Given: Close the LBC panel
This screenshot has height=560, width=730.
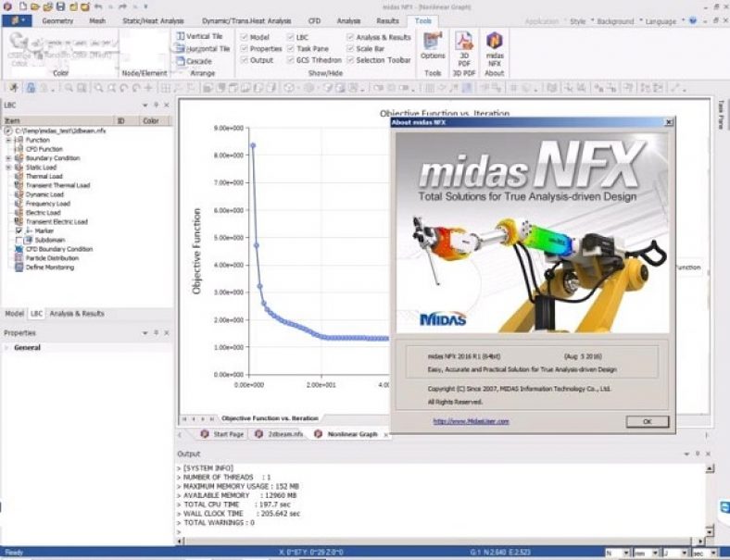Looking at the screenshot, I should (166, 106).
